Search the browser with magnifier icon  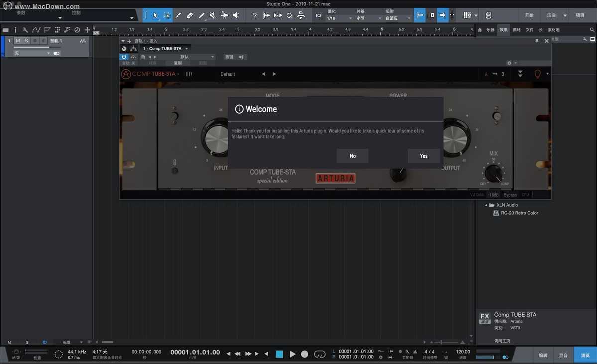(592, 30)
